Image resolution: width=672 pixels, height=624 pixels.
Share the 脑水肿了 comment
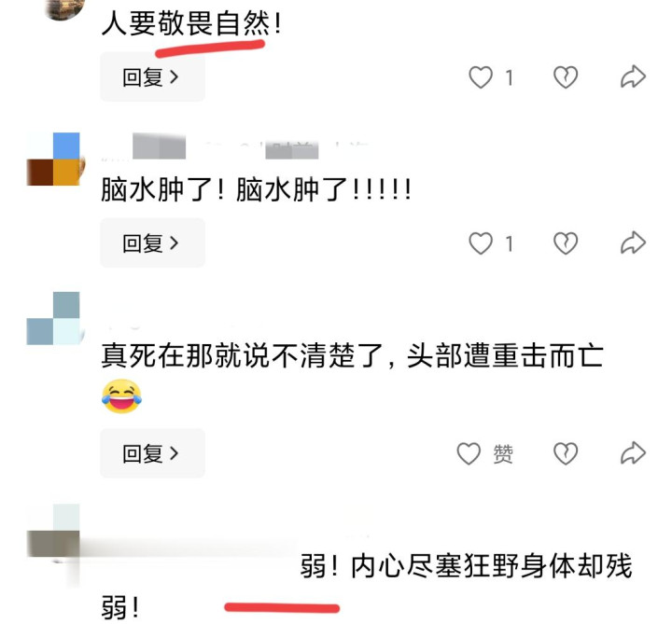tap(633, 243)
